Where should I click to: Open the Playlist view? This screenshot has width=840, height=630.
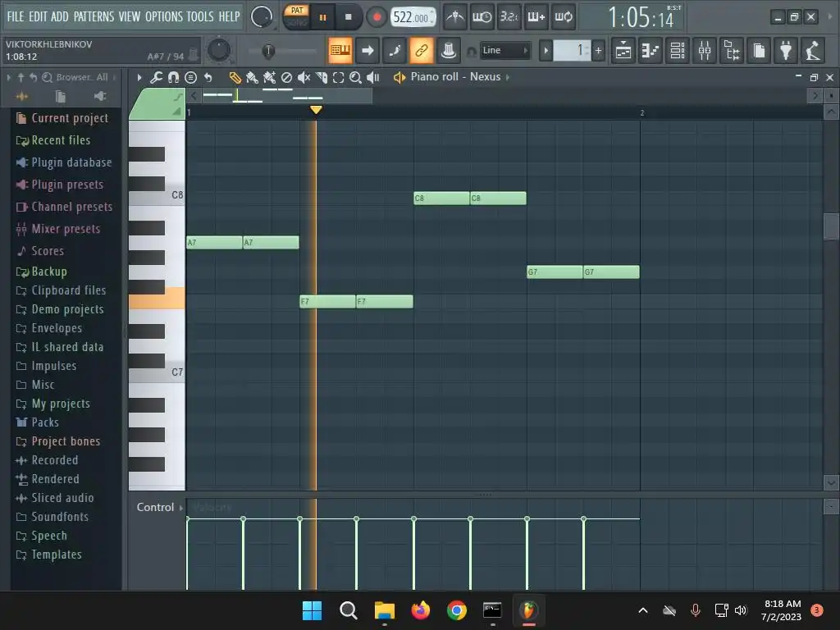(x=623, y=50)
